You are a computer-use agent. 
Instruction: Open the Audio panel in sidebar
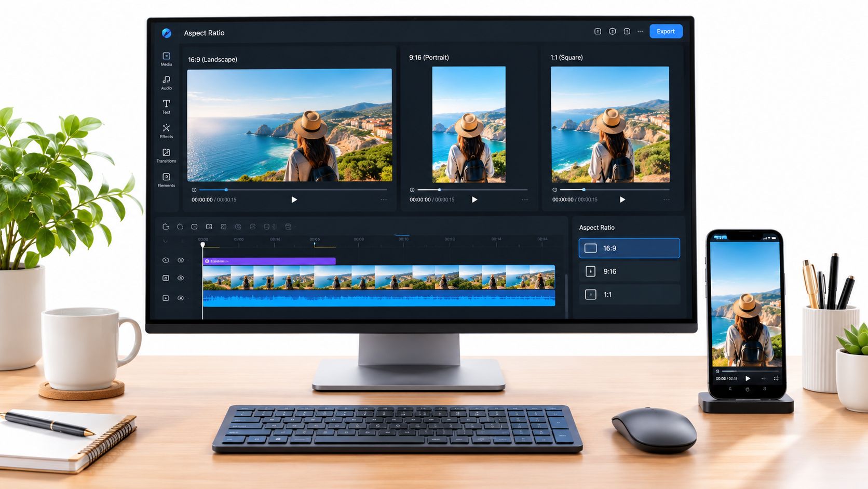[x=166, y=82]
